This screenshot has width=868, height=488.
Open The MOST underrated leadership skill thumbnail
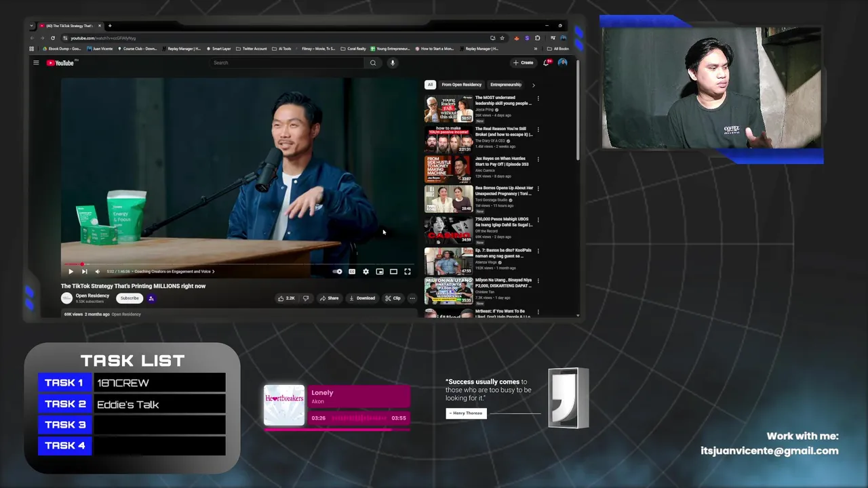click(x=448, y=109)
